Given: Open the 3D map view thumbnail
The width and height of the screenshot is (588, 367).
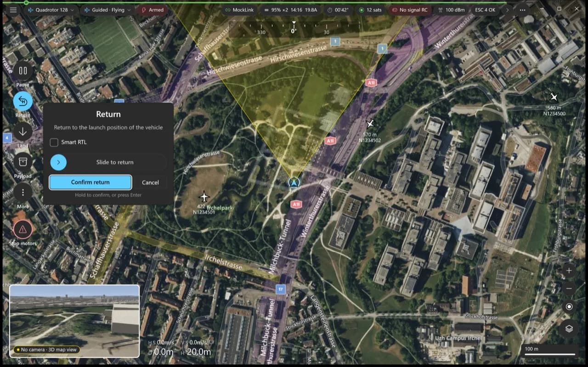Looking at the screenshot, I should pyautogui.click(x=74, y=321).
